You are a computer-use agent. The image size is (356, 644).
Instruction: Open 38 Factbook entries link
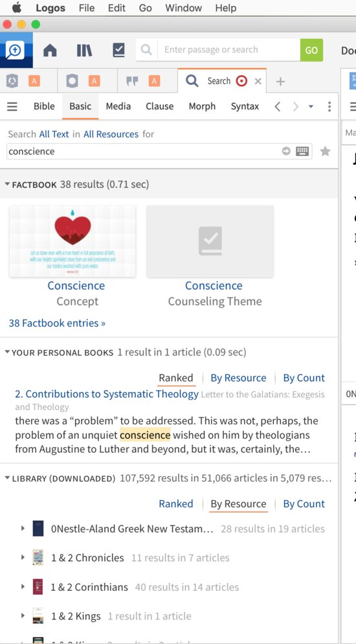click(x=57, y=323)
